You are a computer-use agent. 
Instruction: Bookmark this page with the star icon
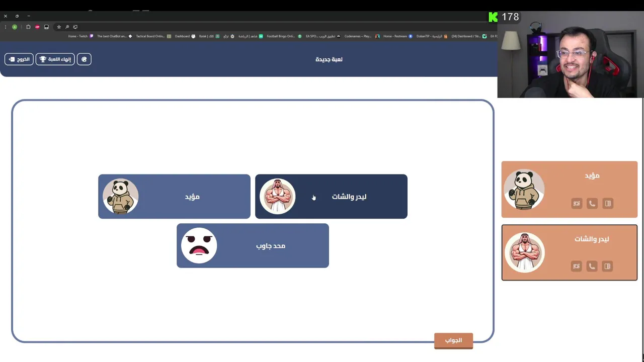[x=59, y=27]
